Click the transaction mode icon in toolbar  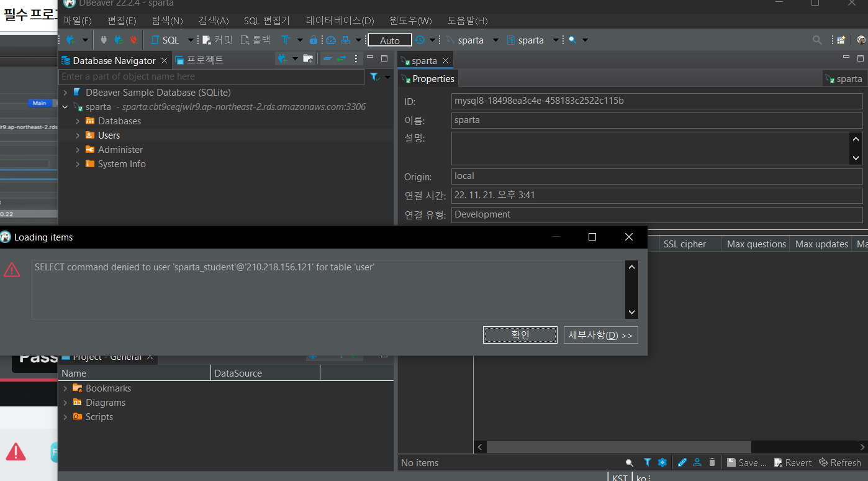(286, 40)
